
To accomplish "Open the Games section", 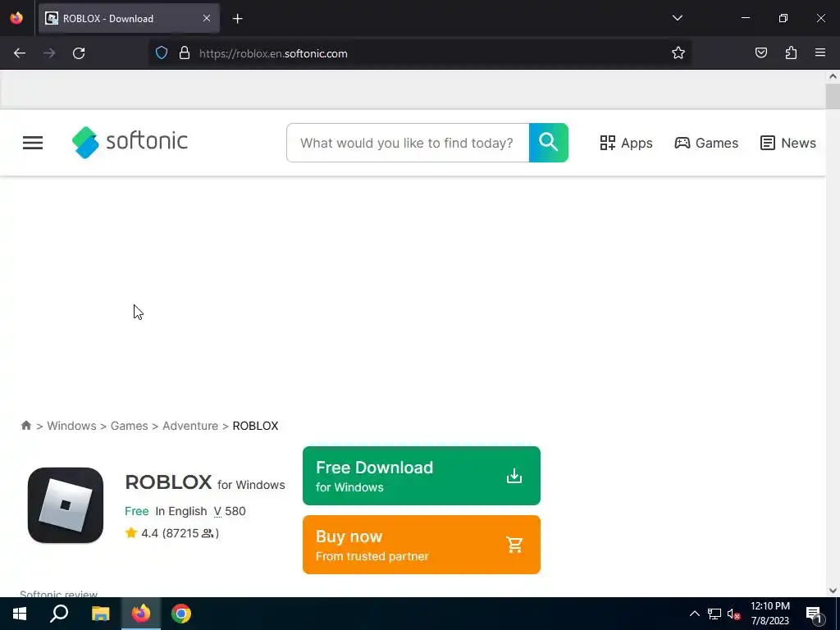I will point(706,143).
